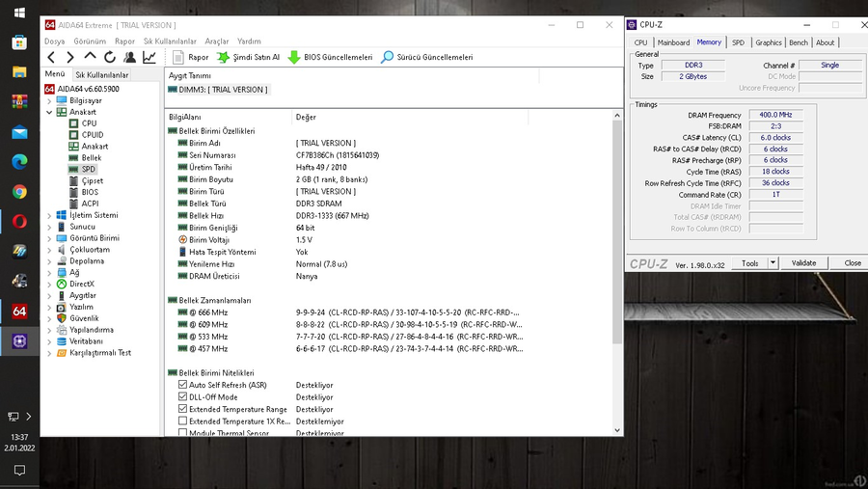Toggle Auto Self Refresh (ASR) checkbox
The image size is (868, 489).
pos(182,384)
